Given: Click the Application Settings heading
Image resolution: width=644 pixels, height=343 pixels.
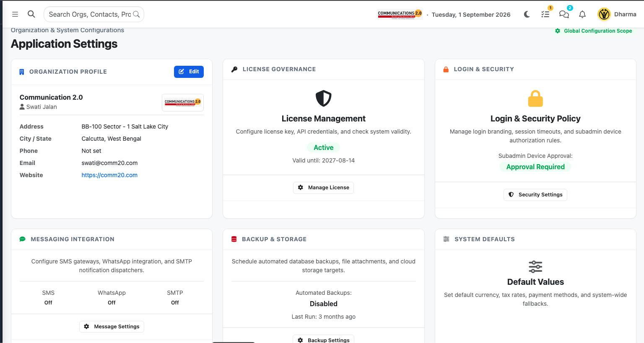Looking at the screenshot, I should pos(64,44).
